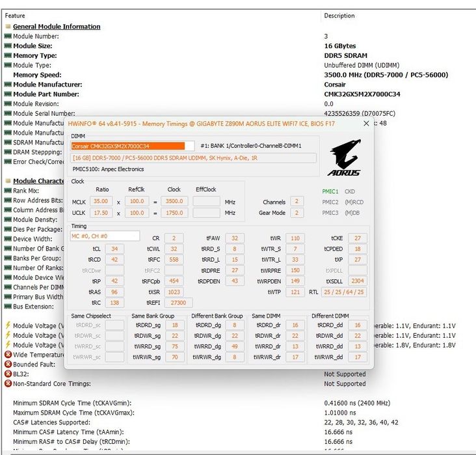The height and width of the screenshot is (455, 476).
Task: Click the memory chip icon beside Module Manufacturer
Action: coord(8,85)
